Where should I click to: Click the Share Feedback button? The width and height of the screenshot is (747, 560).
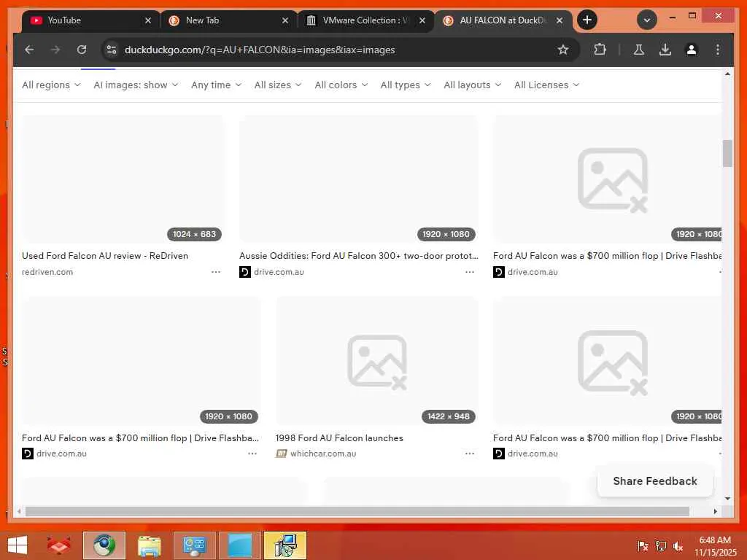[655, 481]
